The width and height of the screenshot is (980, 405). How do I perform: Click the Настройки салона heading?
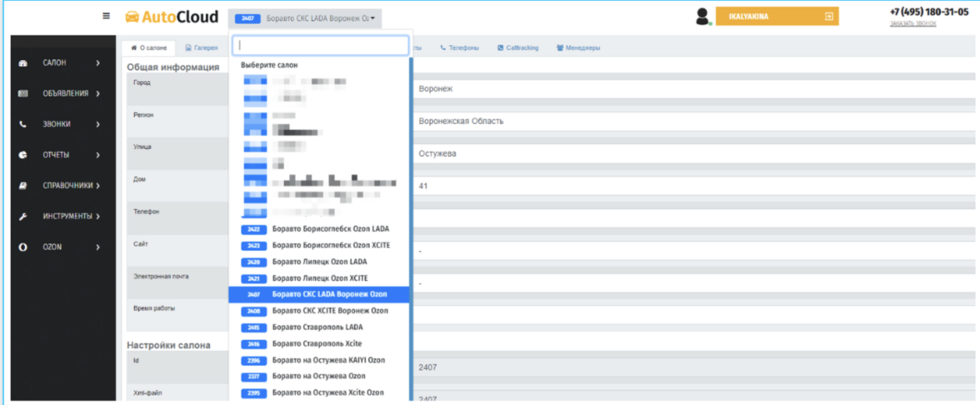168,345
